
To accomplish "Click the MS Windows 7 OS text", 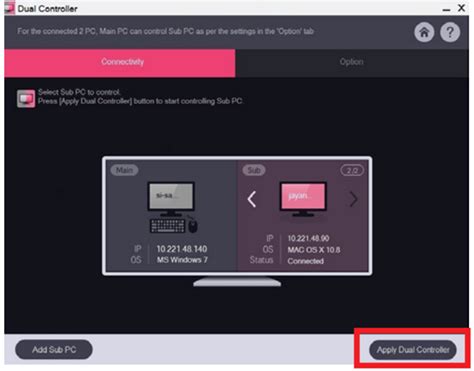I will coord(182,260).
